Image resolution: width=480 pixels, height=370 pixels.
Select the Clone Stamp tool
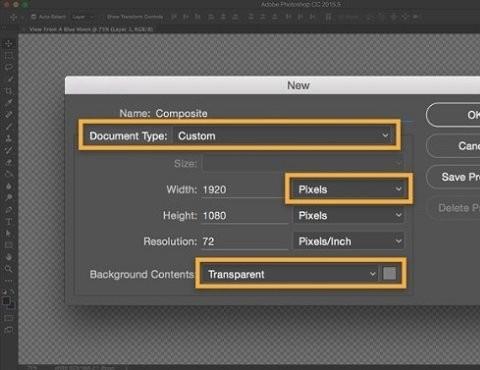click(9, 138)
